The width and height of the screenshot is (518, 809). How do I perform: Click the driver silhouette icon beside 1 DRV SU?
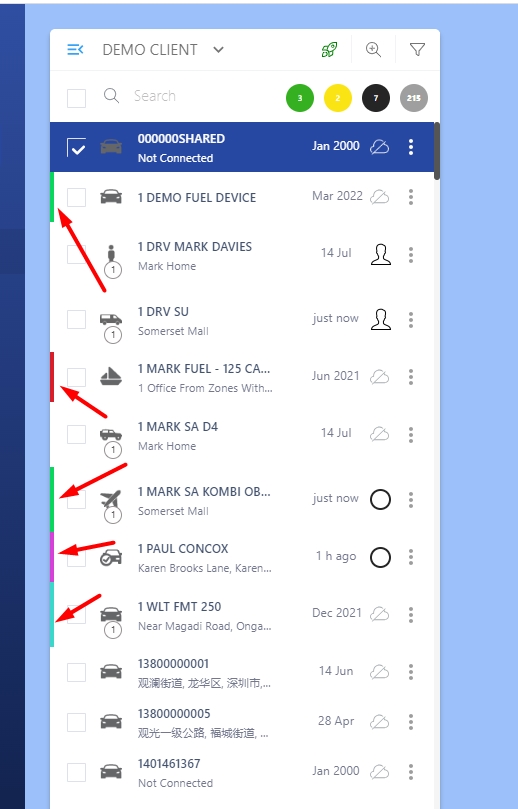(x=381, y=319)
